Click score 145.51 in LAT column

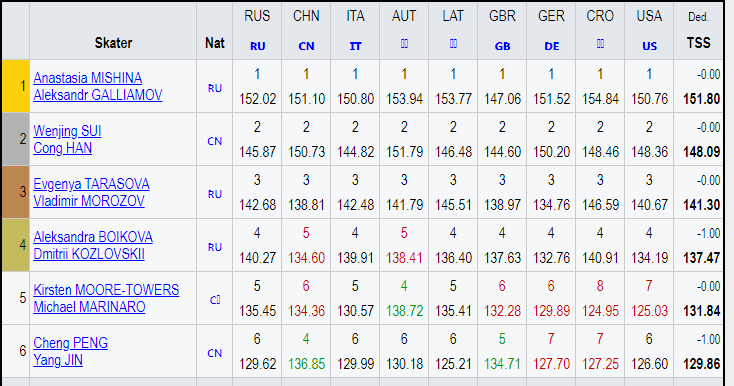453,205
